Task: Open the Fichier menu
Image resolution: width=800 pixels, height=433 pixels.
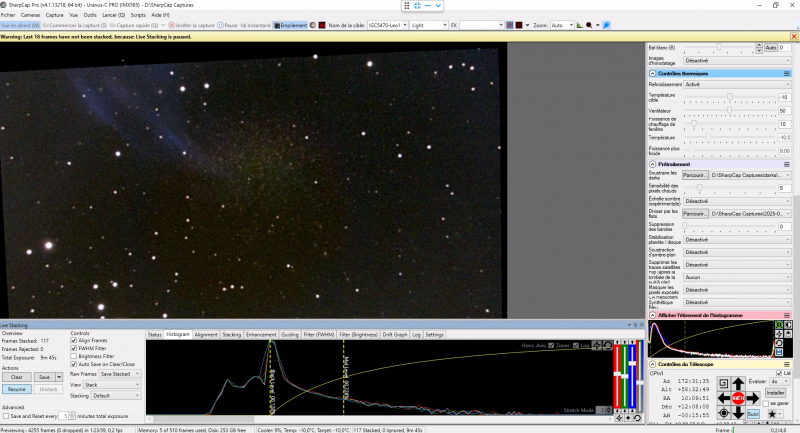Action: [8, 15]
